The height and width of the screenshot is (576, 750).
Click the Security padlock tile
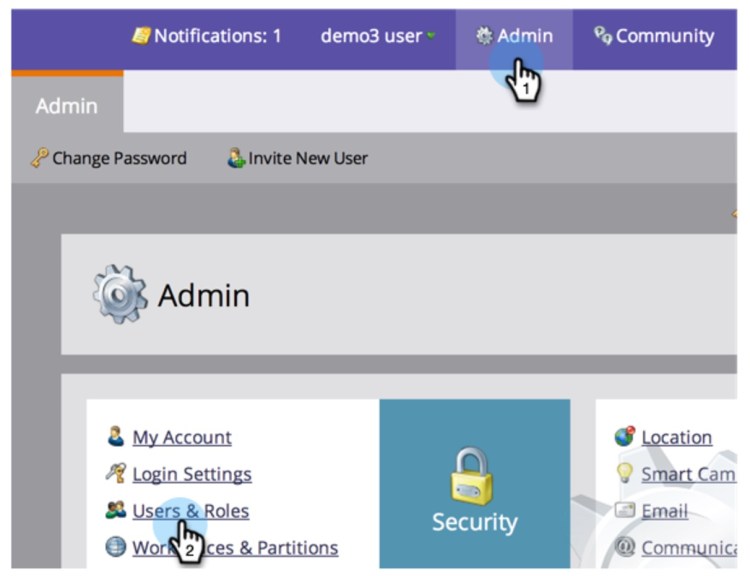tap(475, 483)
